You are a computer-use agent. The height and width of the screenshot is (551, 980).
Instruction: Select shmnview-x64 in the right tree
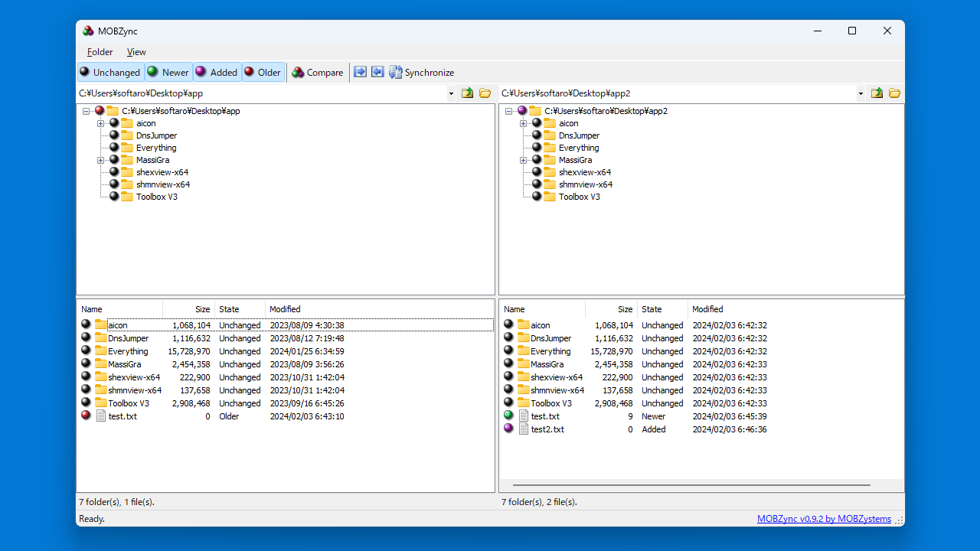(586, 184)
